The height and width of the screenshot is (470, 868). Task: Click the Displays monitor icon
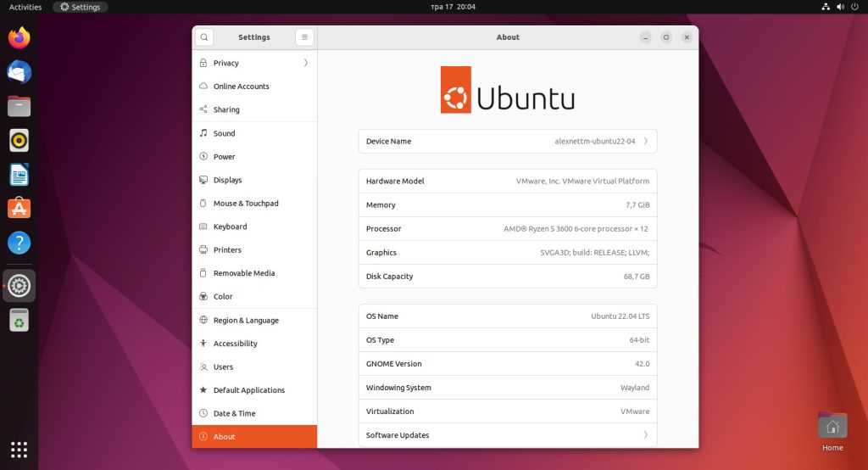click(203, 180)
